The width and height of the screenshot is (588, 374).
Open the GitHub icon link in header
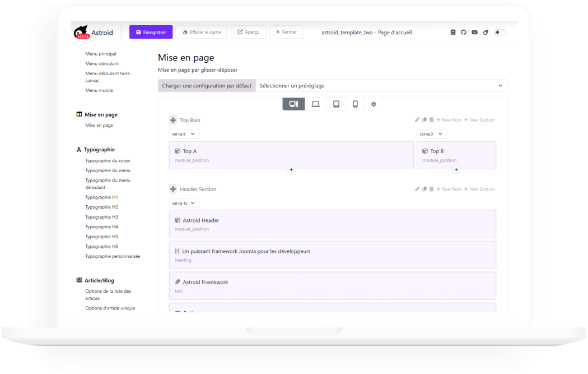click(463, 33)
